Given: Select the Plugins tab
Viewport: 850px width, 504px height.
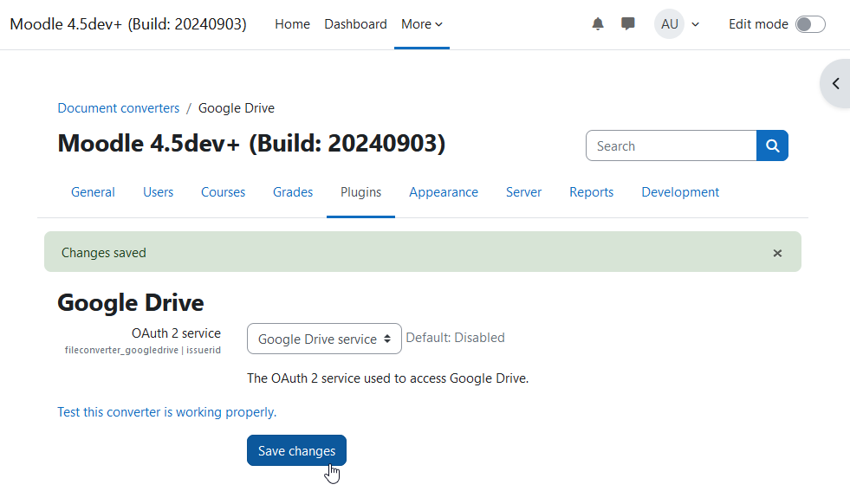Looking at the screenshot, I should pyautogui.click(x=360, y=192).
